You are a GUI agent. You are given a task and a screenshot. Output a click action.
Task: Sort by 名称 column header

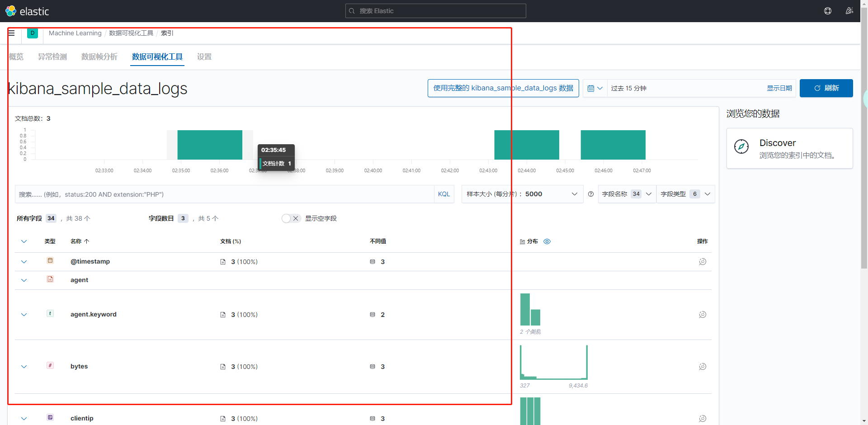(80, 241)
